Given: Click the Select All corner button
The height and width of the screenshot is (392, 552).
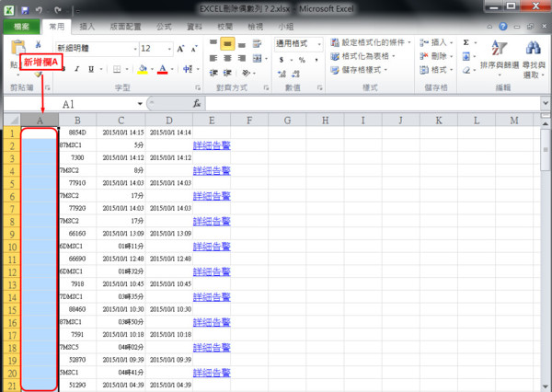Looking at the screenshot, I should pos(12,121).
